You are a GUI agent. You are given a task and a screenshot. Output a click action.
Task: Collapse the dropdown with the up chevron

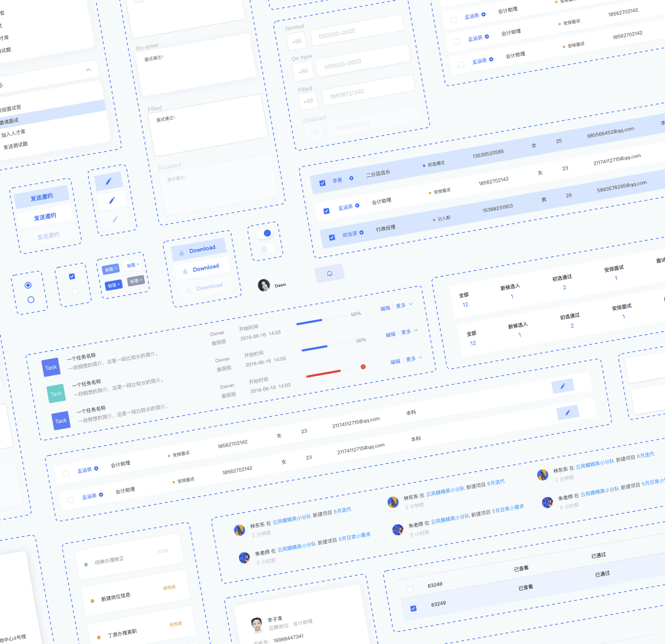(x=88, y=70)
